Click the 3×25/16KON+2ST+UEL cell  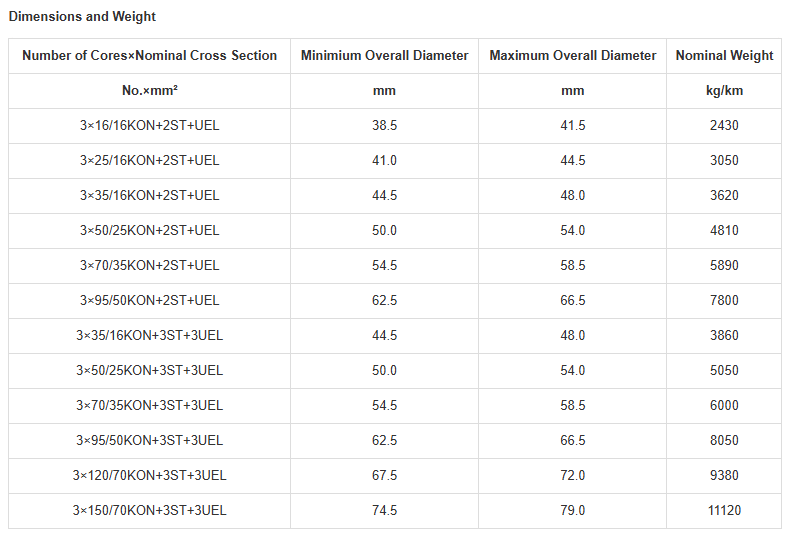[x=149, y=161]
